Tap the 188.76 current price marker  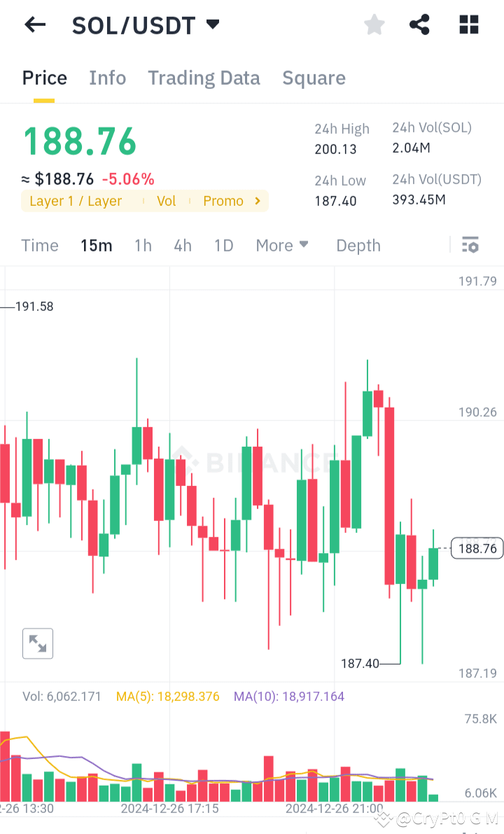tap(477, 548)
